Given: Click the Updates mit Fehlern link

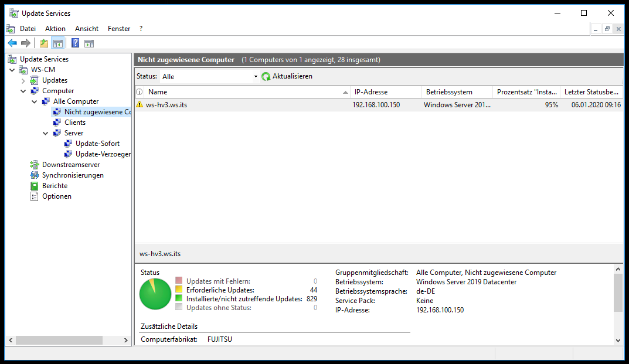Looking at the screenshot, I should click(x=218, y=281).
